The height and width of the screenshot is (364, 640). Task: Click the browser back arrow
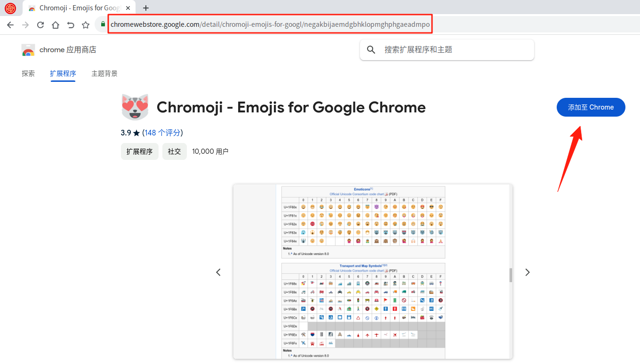(10, 25)
